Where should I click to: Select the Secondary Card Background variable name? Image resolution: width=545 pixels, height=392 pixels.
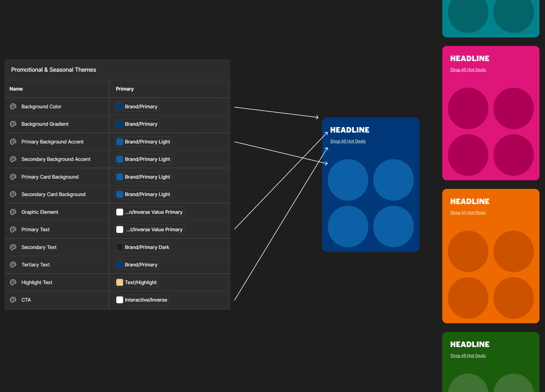click(54, 194)
